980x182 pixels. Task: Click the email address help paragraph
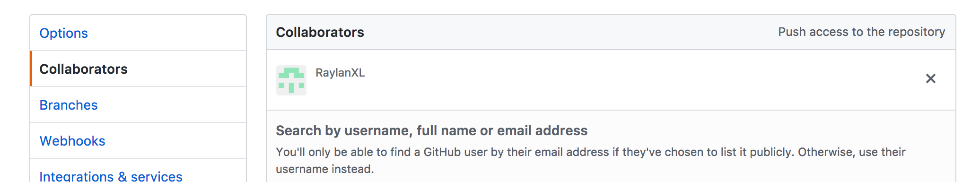tap(591, 161)
